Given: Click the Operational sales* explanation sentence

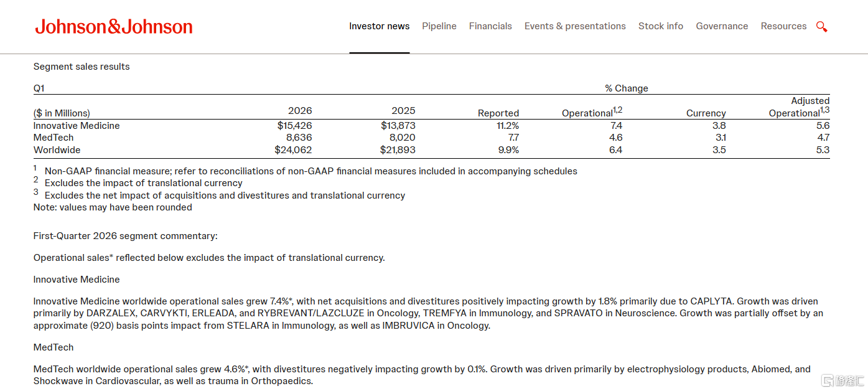Looking at the screenshot, I should click(x=209, y=258).
